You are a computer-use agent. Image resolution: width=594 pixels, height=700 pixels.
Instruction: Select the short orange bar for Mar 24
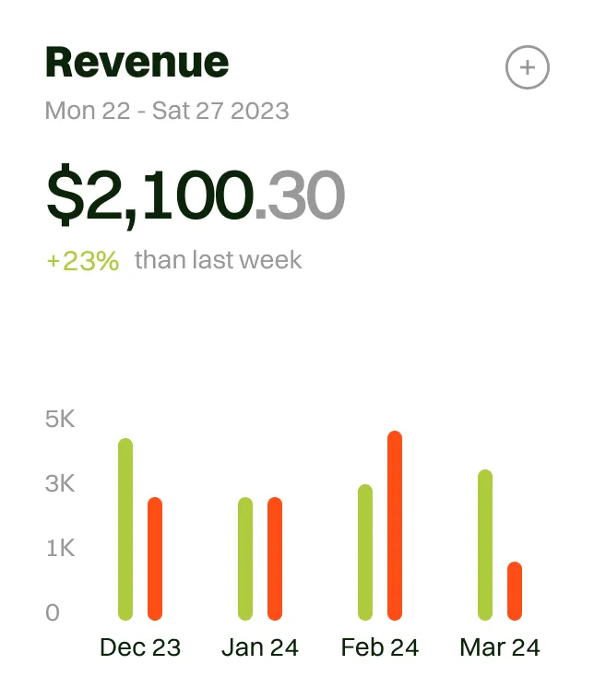tap(515, 591)
